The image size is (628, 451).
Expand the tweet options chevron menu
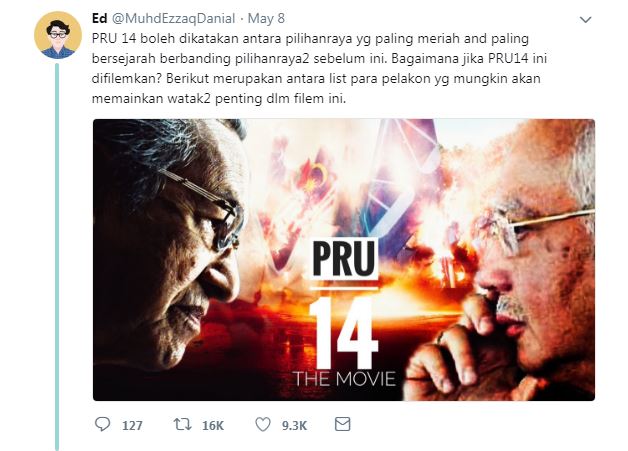coord(586,19)
